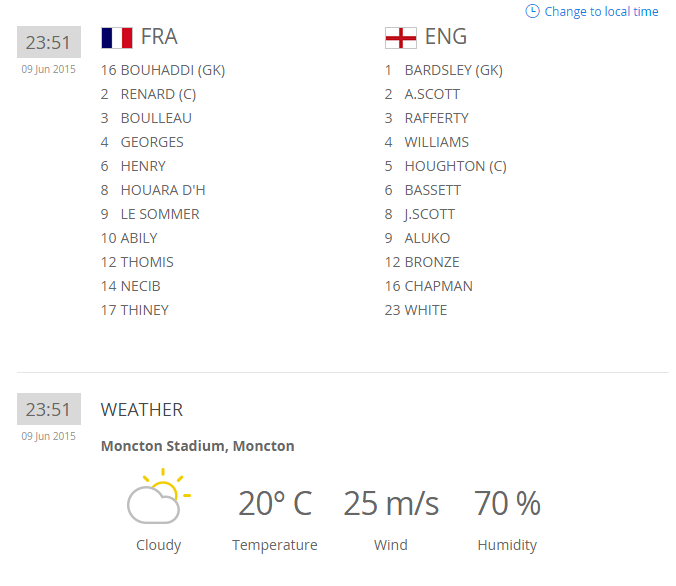Select the FRA team heading

[x=159, y=37]
